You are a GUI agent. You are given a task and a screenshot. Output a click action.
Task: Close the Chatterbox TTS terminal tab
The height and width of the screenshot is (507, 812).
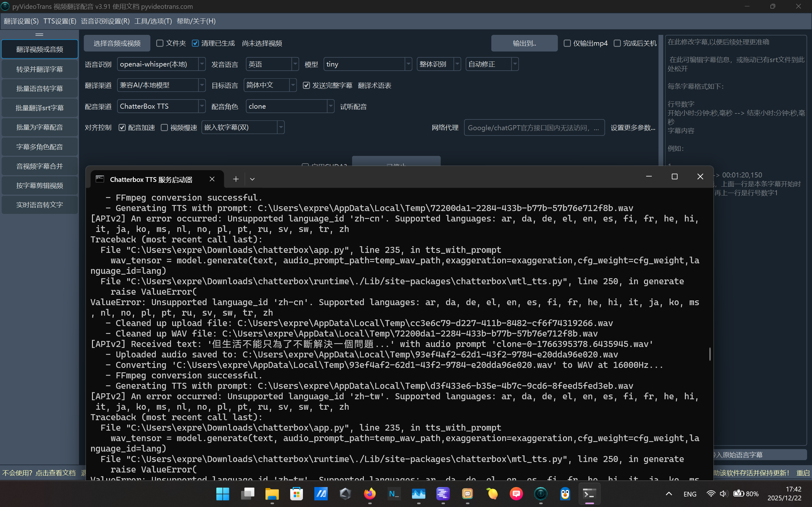click(212, 179)
